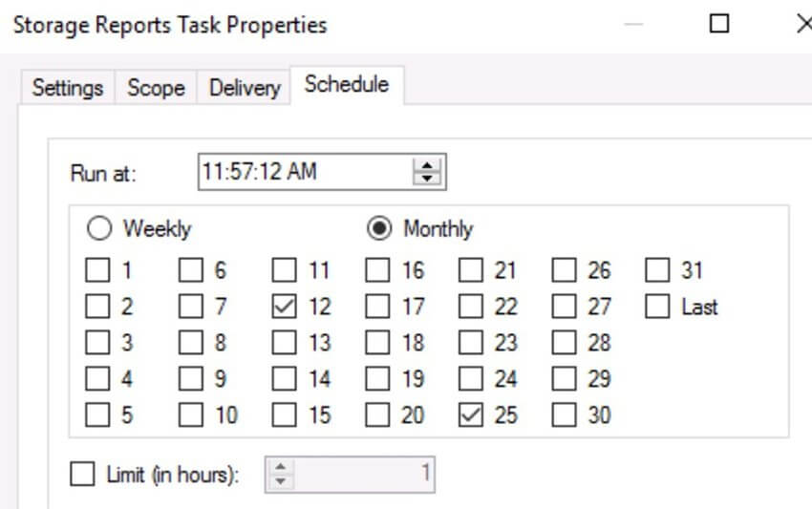812x509 pixels.
Task: Go to the Delivery tab
Action: point(245,88)
